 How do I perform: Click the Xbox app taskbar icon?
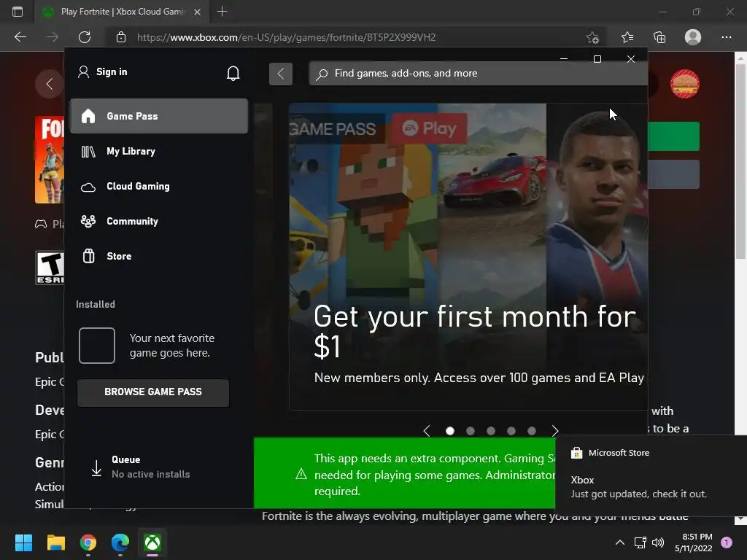pos(152,542)
